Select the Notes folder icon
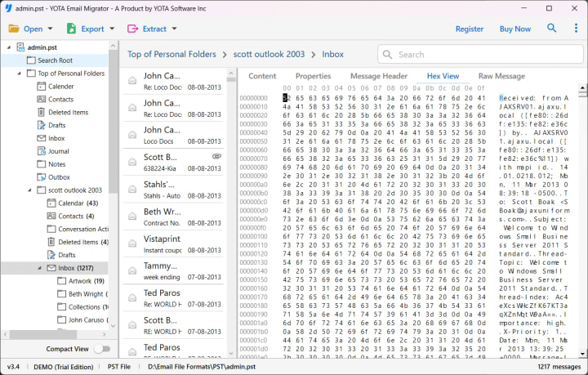This screenshot has width=588, height=375. [x=42, y=164]
